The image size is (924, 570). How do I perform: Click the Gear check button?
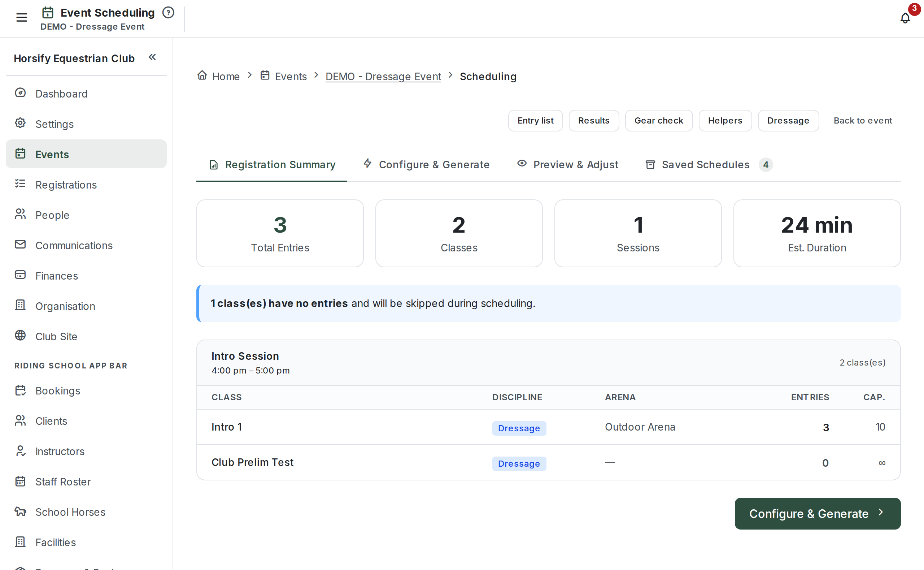coord(659,121)
